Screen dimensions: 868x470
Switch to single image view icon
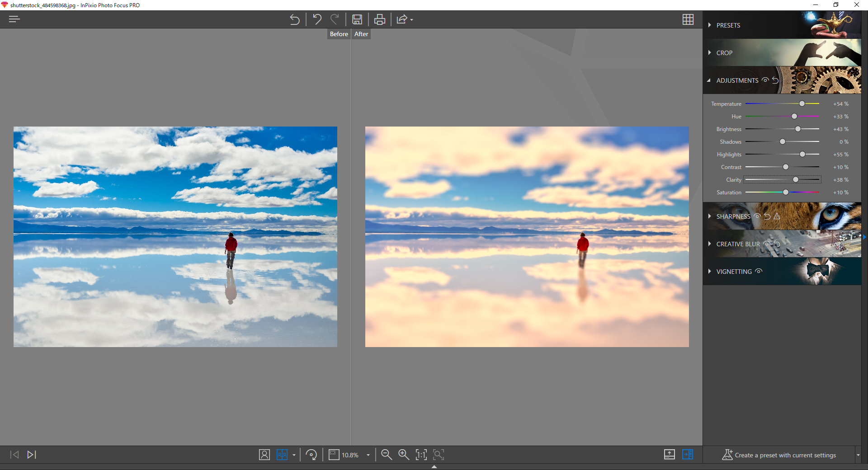(x=264, y=455)
